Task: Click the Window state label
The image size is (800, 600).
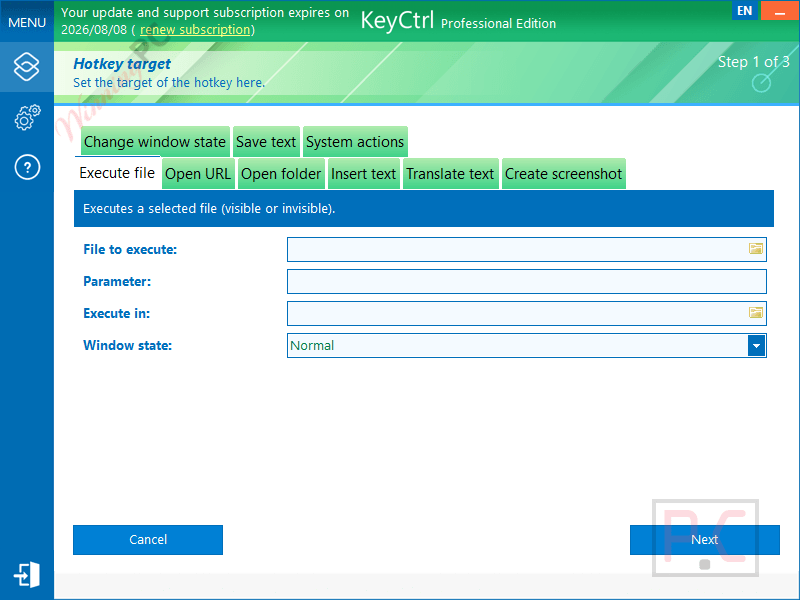Action: (128, 345)
